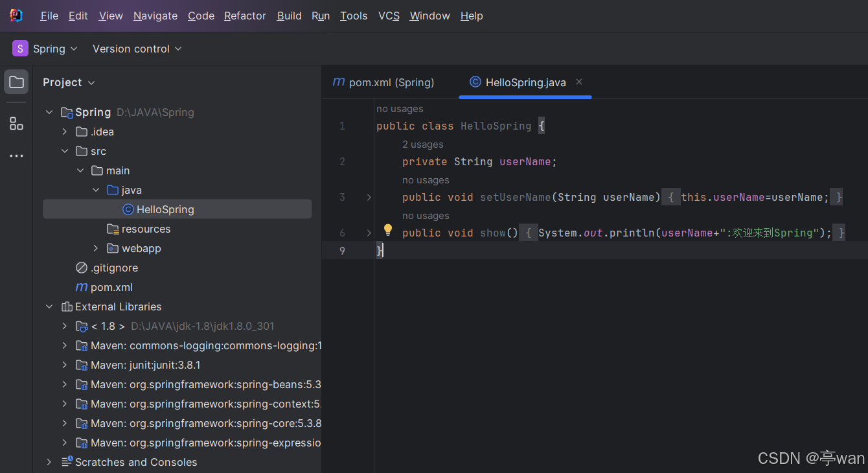Open the More tool windows ellipsis icon
The image size is (868, 473).
[x=17, y=156]
